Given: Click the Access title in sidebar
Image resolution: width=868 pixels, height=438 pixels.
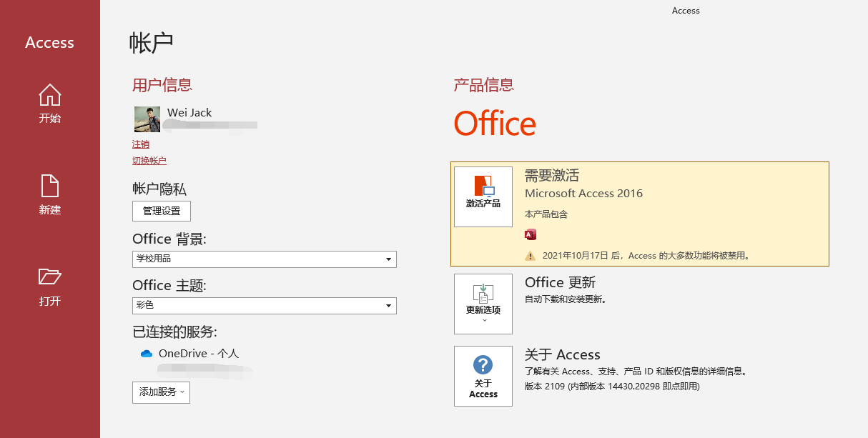Looking at the screenshot, I should (x=49, y=43).
